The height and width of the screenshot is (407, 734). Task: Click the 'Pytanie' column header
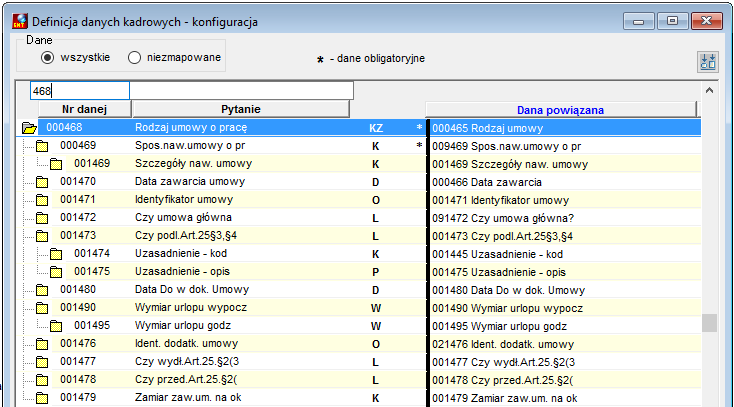241,109
